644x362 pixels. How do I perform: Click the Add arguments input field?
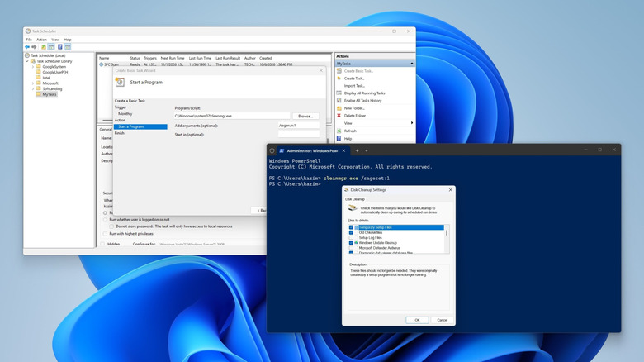click(299, 126)
